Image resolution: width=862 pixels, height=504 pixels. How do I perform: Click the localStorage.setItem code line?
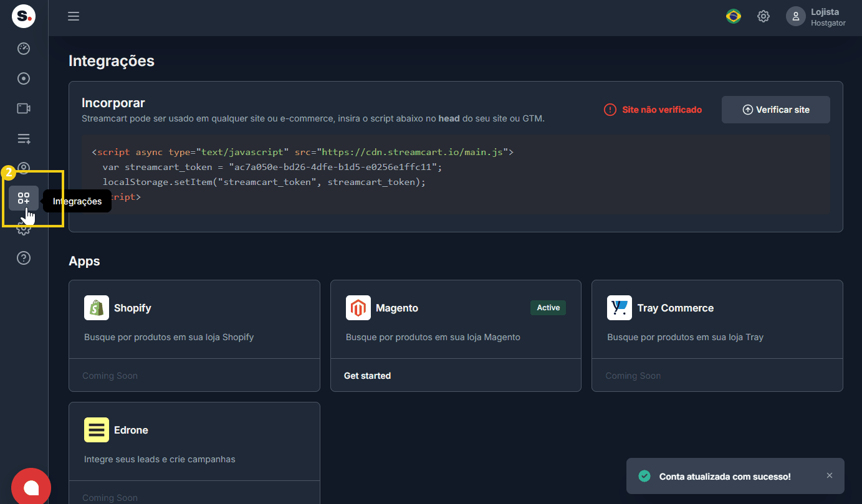(x=264, y=182)
